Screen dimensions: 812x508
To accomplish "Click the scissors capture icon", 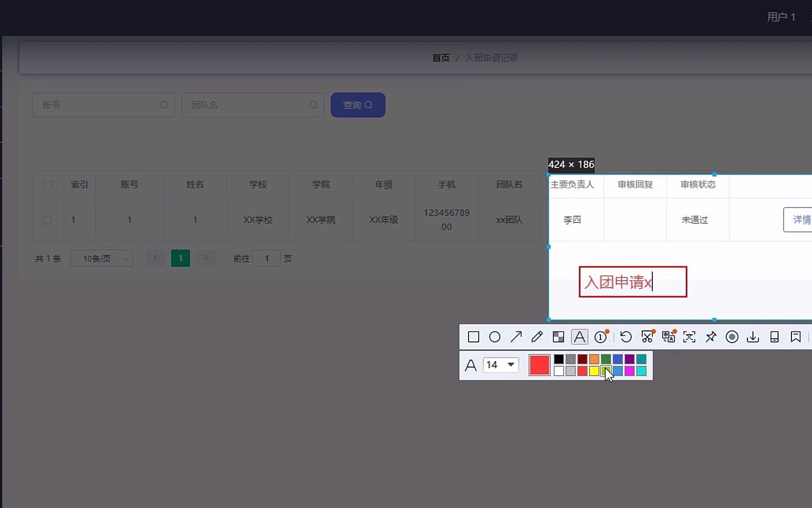I will click(647, 337).
